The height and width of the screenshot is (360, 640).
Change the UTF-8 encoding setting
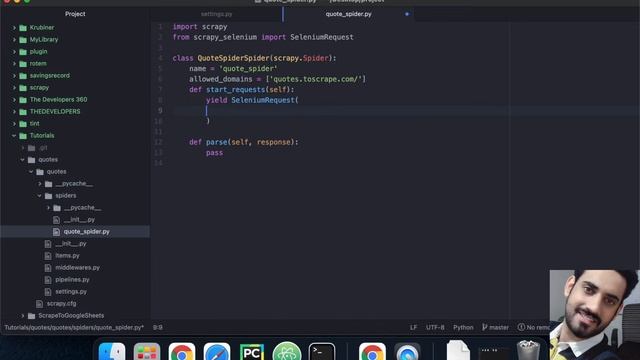tap(435, 327)
